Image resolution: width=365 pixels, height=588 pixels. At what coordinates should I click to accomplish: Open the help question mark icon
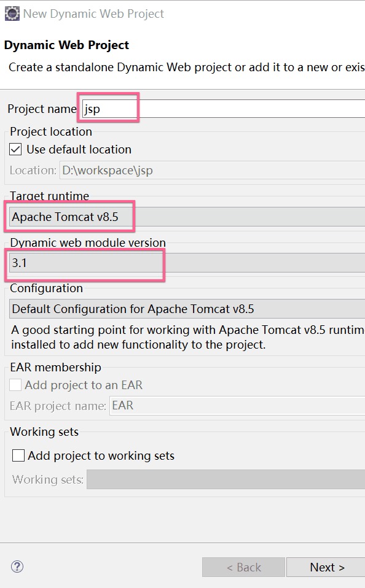pos(17,567)
